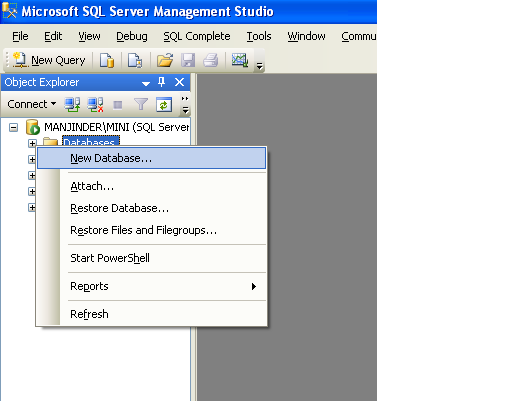This screenshot has width=512, height=401.
Task: Click the Stop square icon
Action: pos(118,105)
